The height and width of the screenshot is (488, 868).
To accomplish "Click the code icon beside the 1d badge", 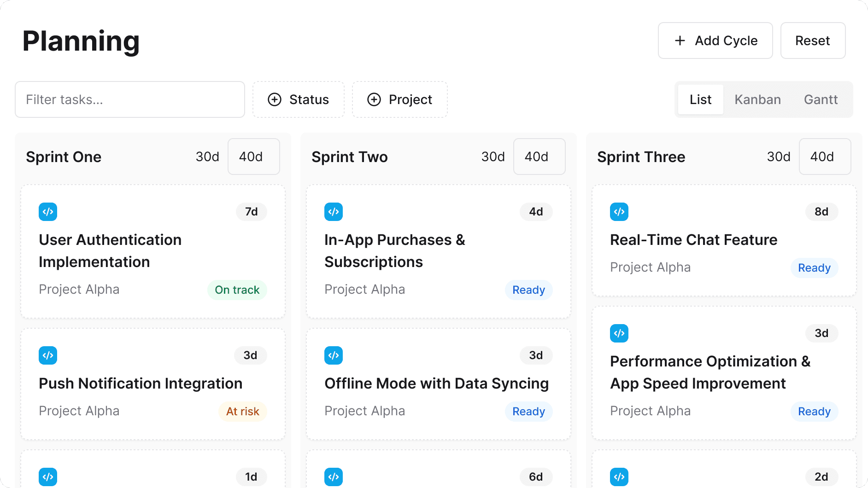I will click(48, 477).
